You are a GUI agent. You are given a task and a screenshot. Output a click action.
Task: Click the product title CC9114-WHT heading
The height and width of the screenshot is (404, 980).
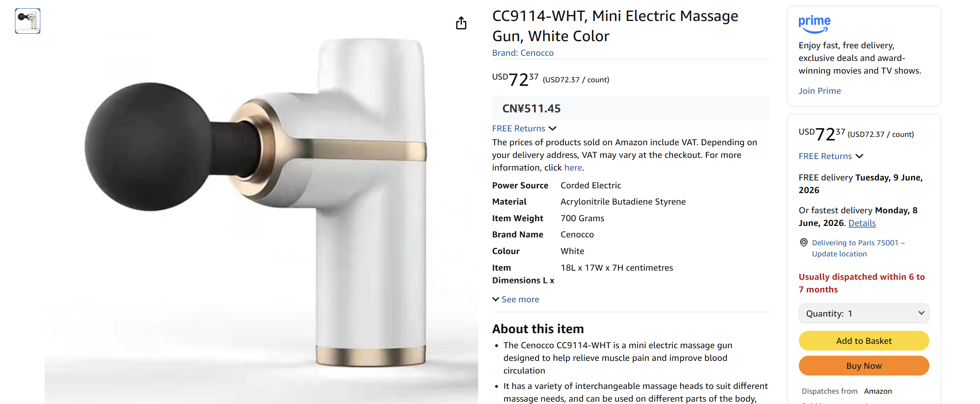615,26
